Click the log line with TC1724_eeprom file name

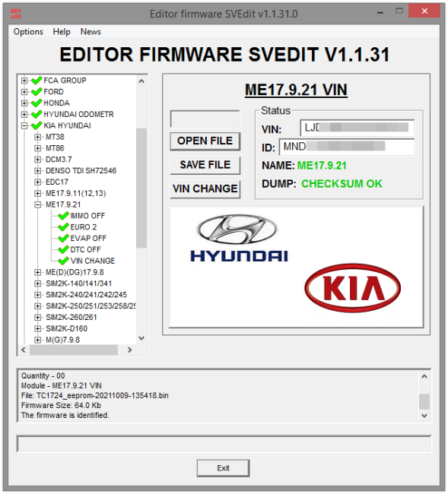pos(95,395)
